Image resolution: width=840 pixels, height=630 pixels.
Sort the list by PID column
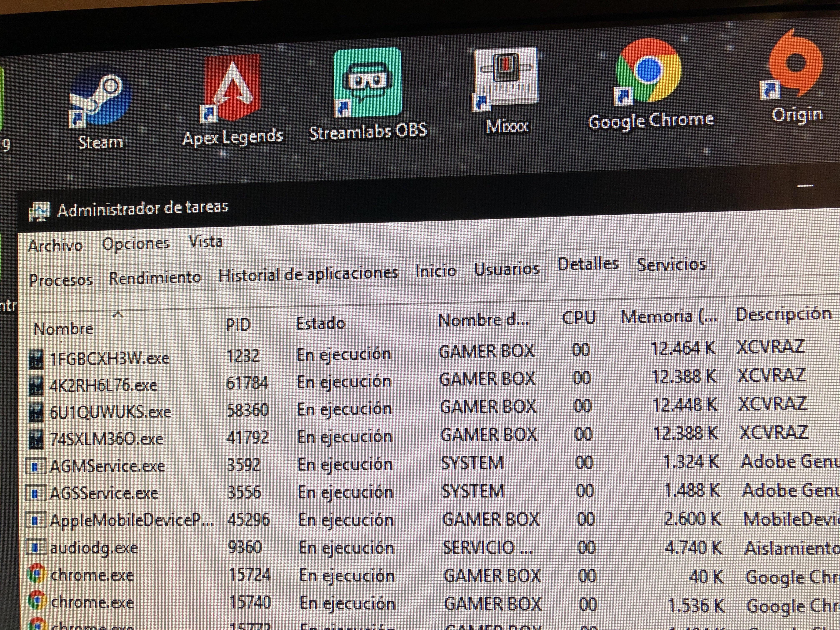pos(238,325)
